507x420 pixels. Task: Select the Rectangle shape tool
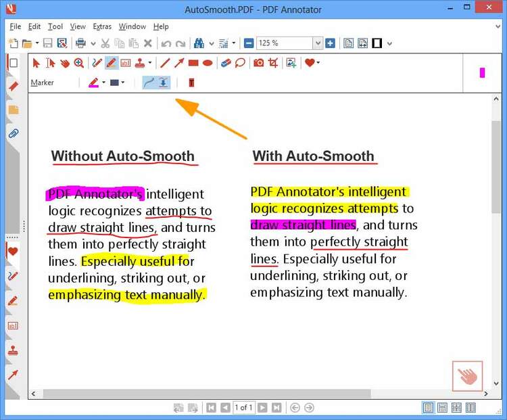[193, 63]
